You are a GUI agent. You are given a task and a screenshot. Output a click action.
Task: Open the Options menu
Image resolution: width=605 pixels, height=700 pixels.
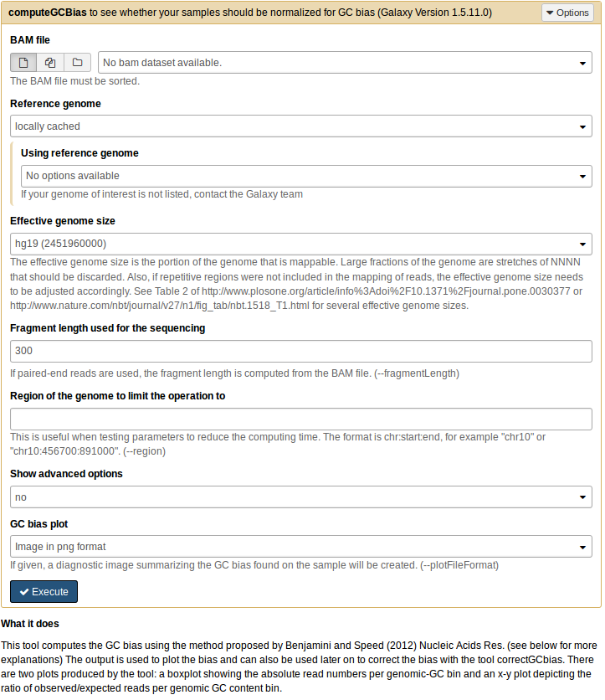pyautogui.click(x=567, y=13)
